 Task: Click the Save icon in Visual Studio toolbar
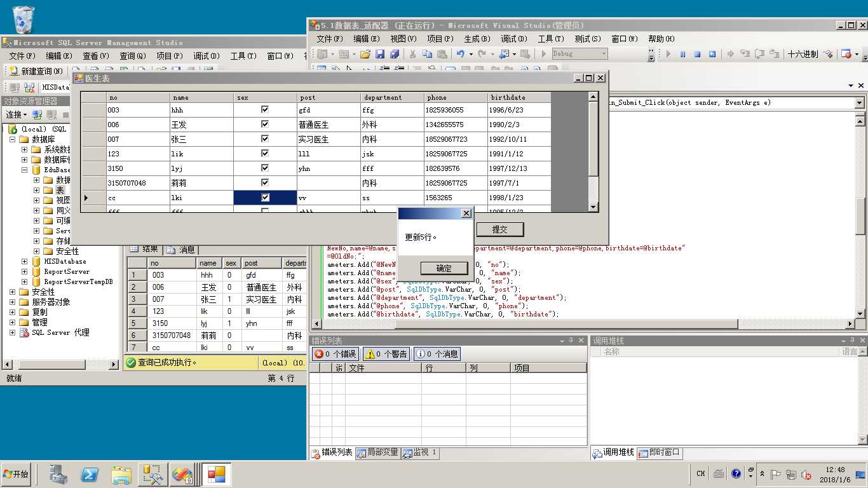click(x=380, y=54)
